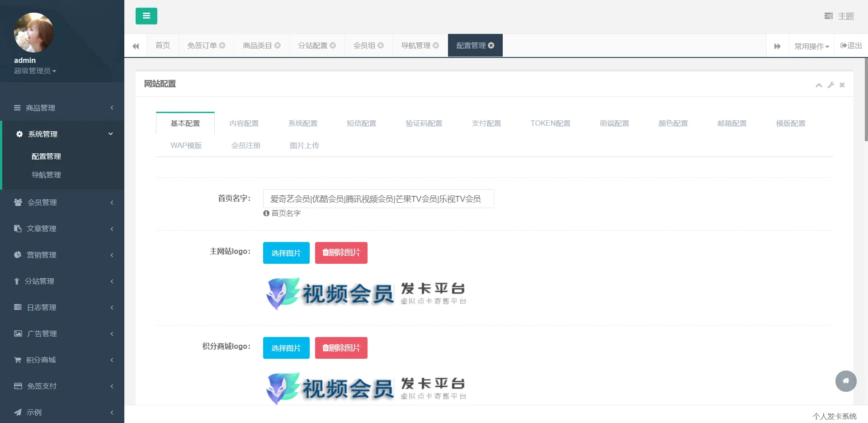Switch to the 支付配置 tab

coord(486,123)
